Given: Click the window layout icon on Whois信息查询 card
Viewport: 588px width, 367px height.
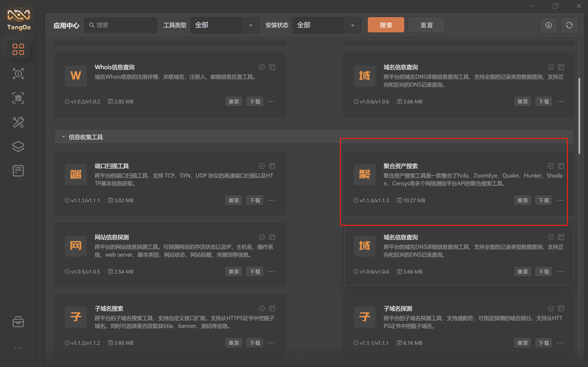Looking at the screenshot, I should (272, 67).
